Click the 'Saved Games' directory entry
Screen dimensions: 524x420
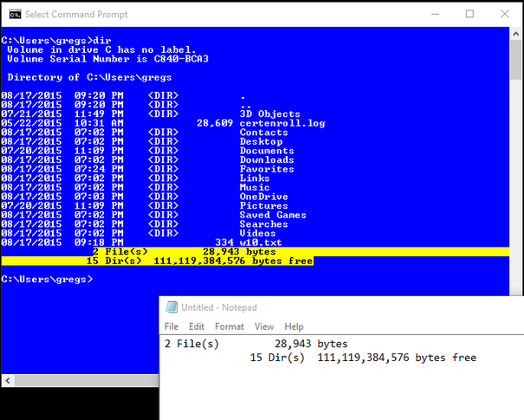273,215
